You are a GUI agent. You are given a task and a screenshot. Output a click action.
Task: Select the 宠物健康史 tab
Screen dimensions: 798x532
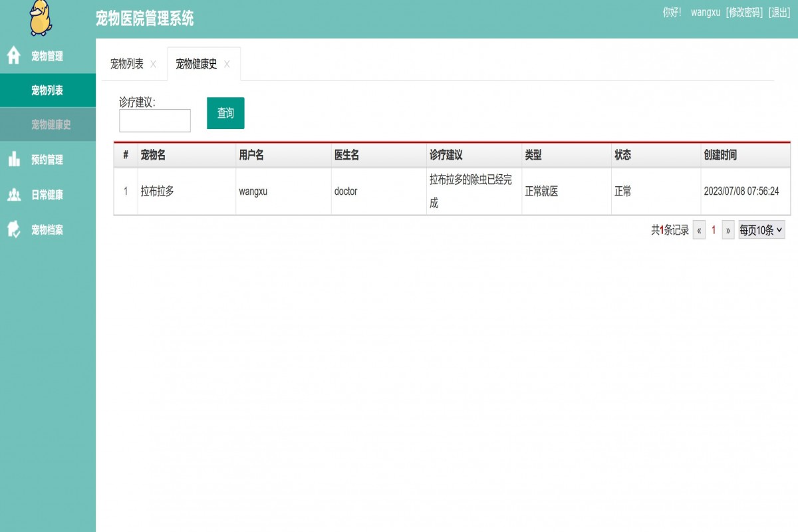196,65
